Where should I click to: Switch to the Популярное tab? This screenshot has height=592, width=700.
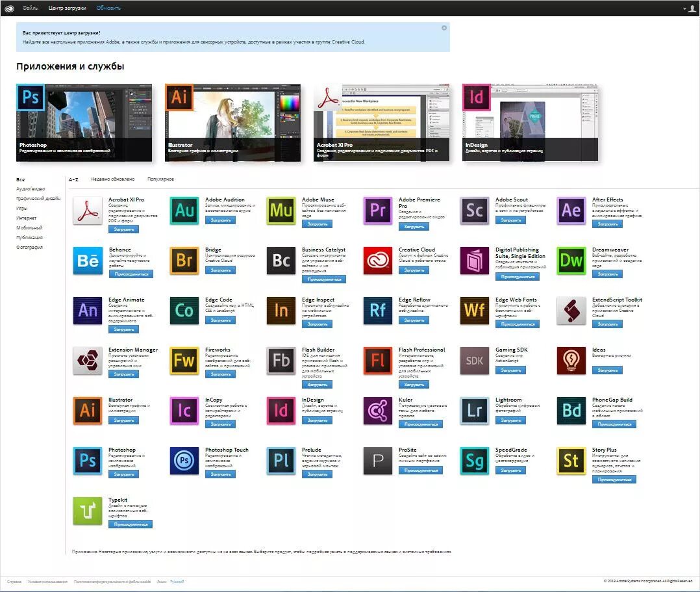161,179
